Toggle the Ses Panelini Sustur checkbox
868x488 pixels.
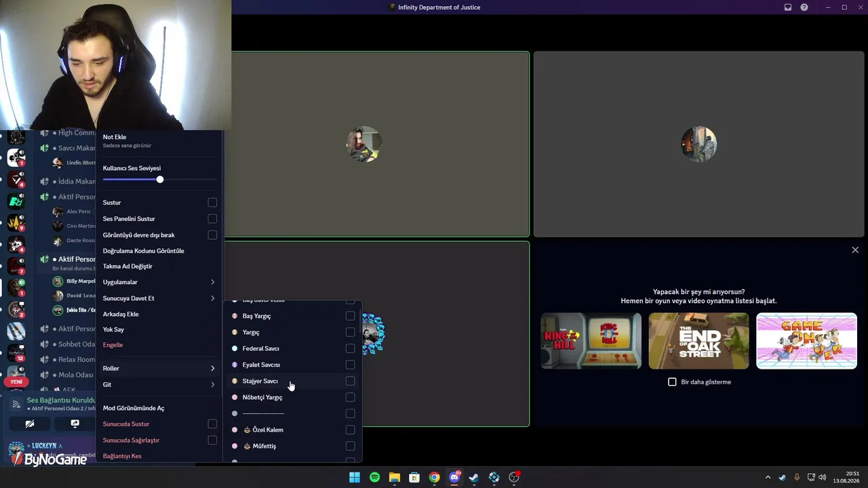click(x=212, y=219)
